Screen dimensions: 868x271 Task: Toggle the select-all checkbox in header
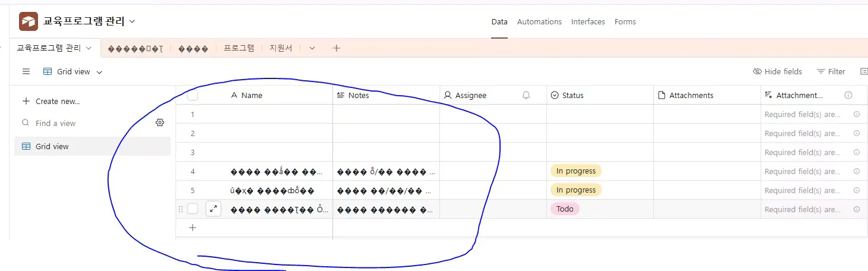tap(193, 95)
